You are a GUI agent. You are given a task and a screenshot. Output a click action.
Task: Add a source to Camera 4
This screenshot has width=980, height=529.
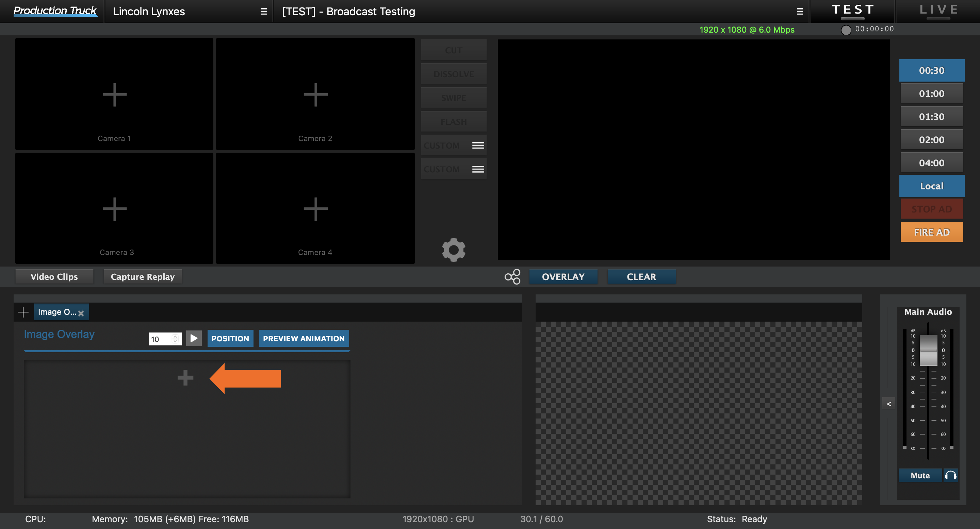(x=315, y=209)
